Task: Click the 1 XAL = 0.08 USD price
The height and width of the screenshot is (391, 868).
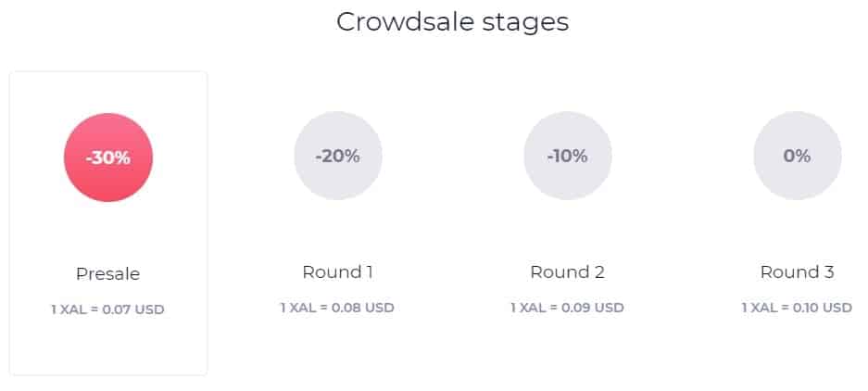Action: click(338, 308)
